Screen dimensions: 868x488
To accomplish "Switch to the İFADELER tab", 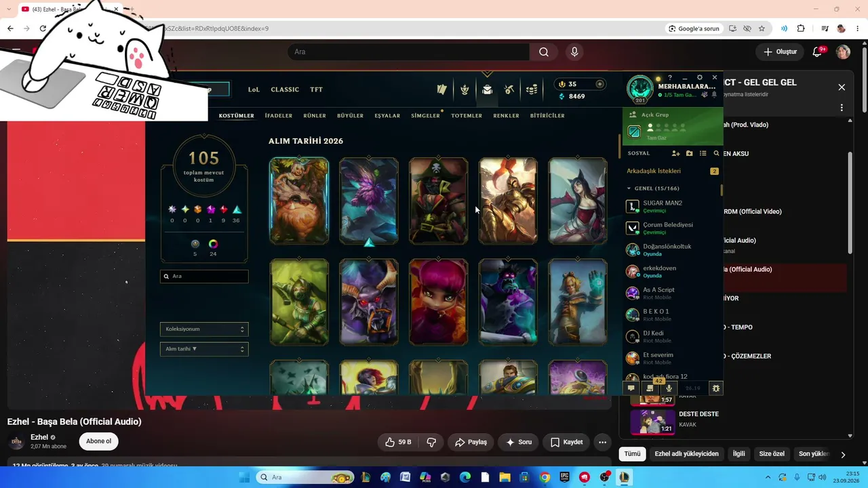I will pos(279,116).
